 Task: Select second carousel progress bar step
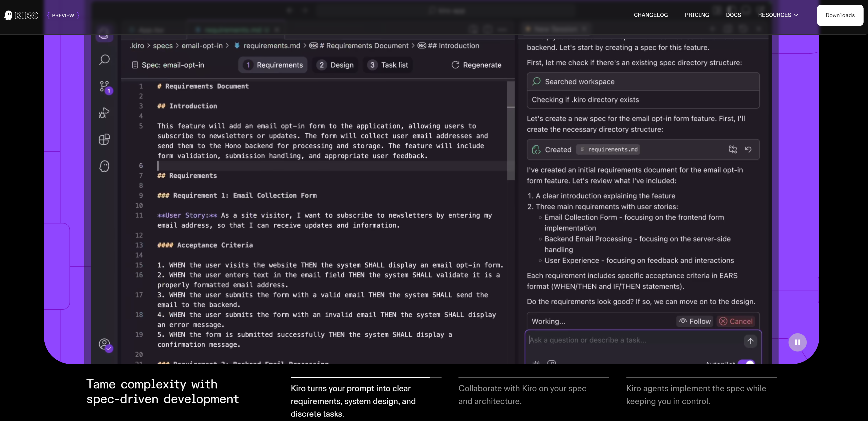coord(534,377)
